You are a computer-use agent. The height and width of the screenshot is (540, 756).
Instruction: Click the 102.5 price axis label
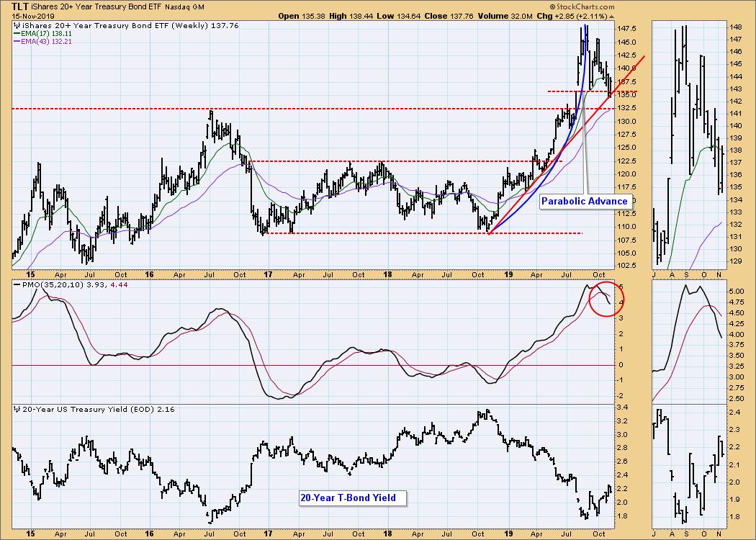626,266
